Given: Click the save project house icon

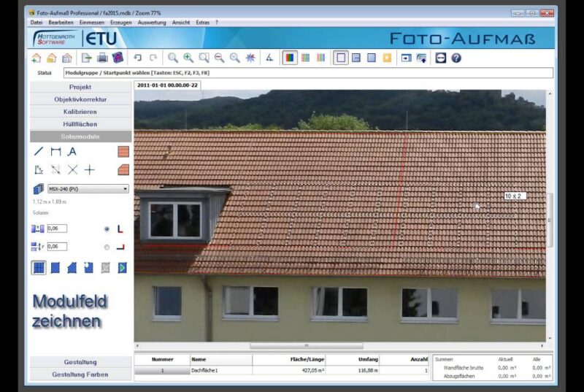Looking at the screenshot, I should click(66, 58).
